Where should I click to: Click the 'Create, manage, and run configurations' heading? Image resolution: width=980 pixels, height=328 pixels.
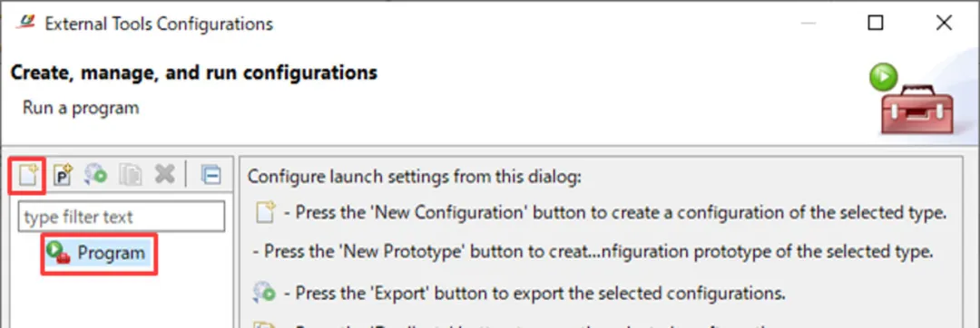click(194, 73)
